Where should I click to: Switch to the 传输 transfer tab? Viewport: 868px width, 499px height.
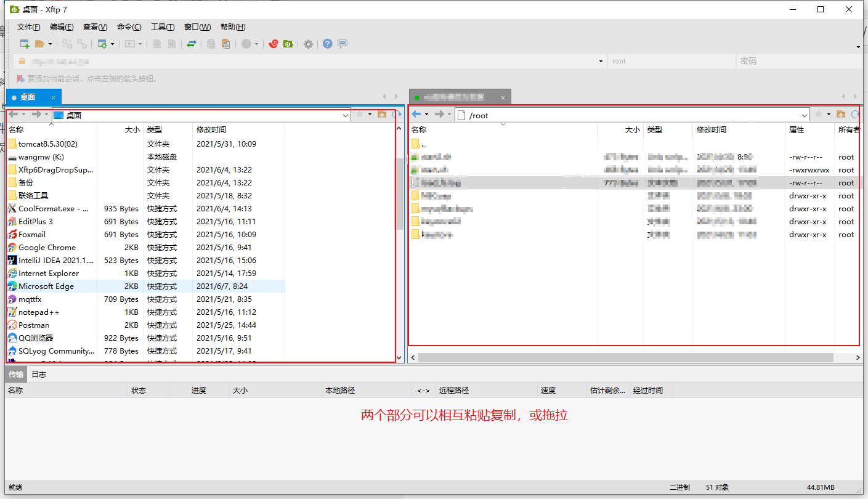[16, 375]
